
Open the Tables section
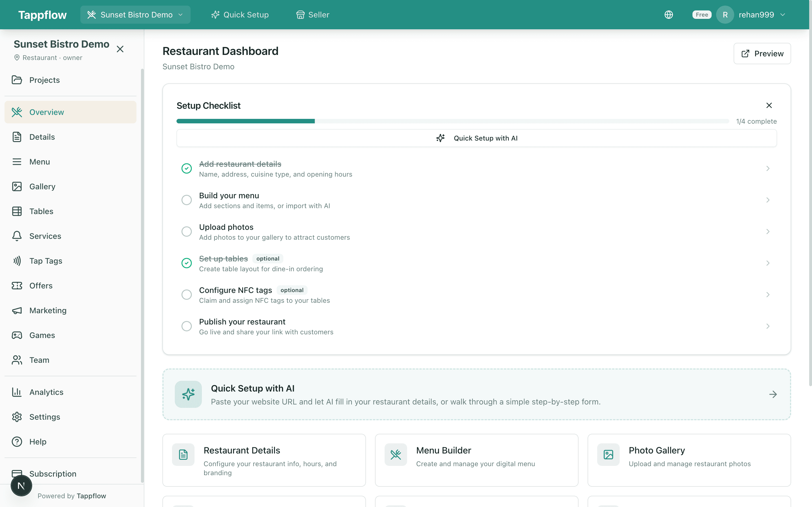tap(41, 211)
